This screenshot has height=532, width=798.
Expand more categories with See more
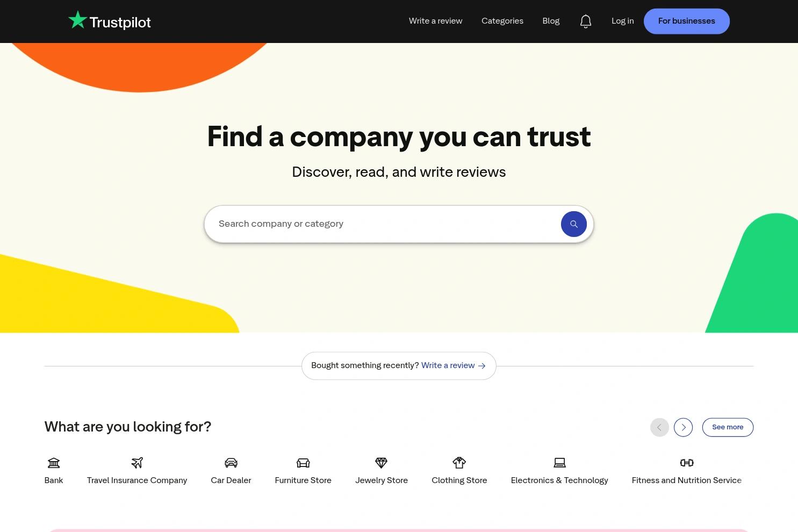(728, 427)
